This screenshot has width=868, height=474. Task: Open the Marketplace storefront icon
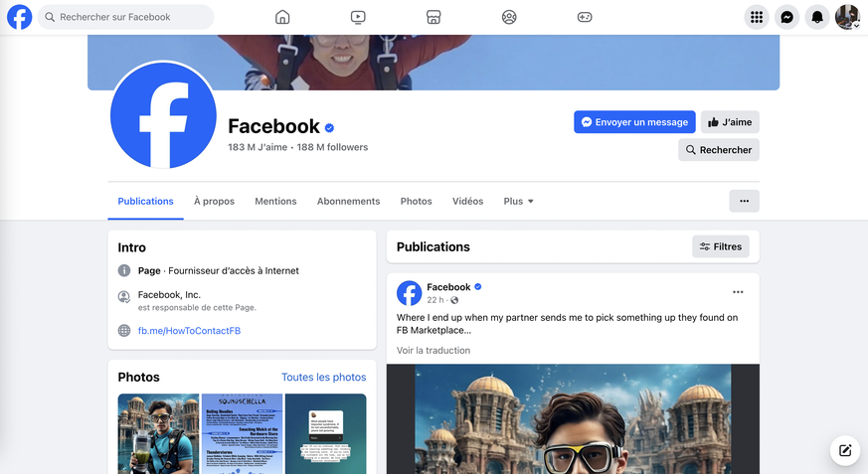pos(434,17)
